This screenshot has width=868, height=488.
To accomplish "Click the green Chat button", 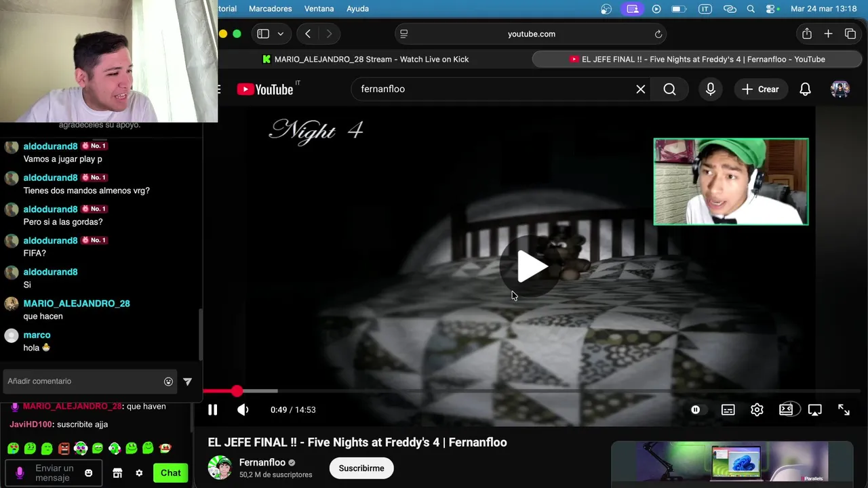I will tap(170, 472).
